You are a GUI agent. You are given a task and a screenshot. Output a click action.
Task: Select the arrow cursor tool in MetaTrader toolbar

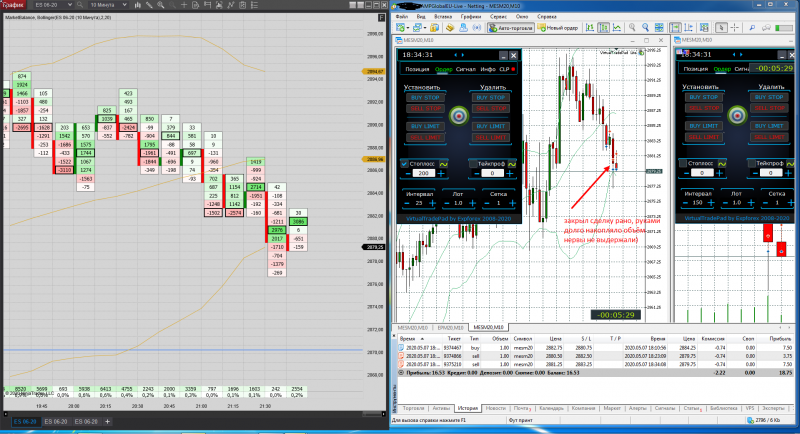pyautogui.click(x=721, y=28)
